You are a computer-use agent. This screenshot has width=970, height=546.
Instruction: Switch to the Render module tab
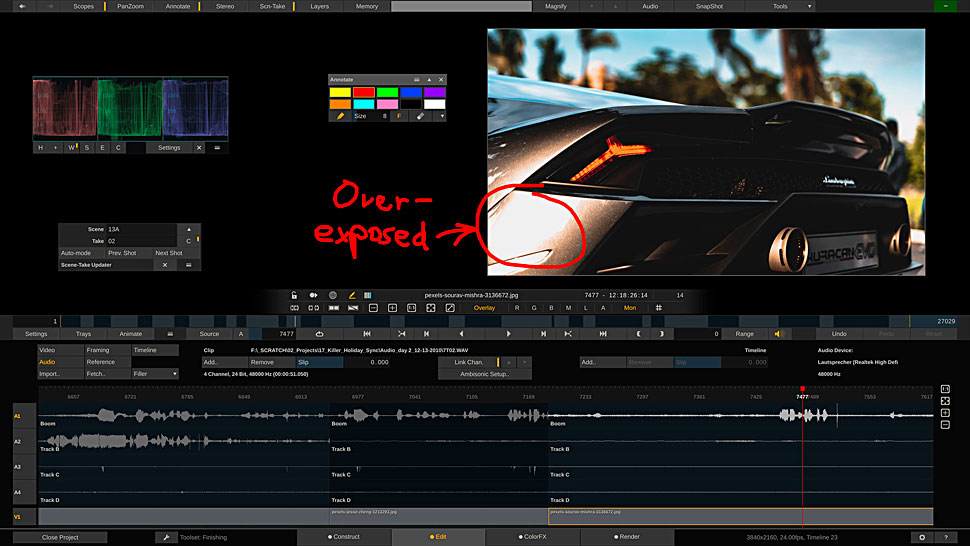pos(627,537)
